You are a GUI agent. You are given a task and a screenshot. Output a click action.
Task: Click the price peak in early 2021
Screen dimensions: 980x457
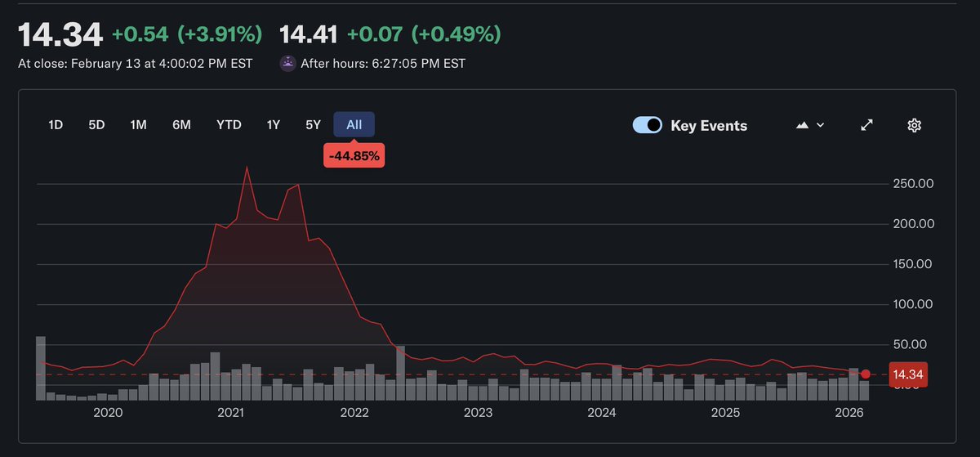tap(247, 168)
